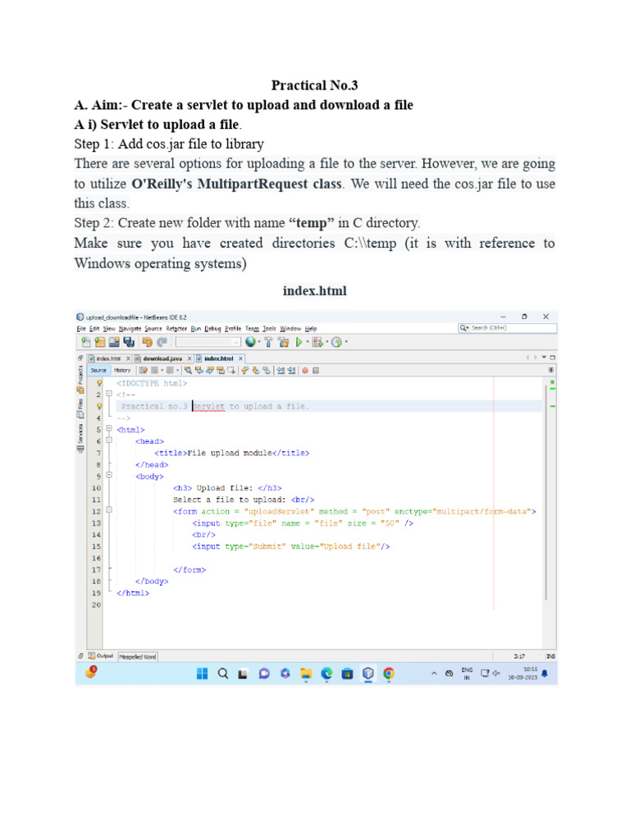Click the Open Project toolbar icon
Viewport: 630px width, 840px height.
click(x=114, y=342)
